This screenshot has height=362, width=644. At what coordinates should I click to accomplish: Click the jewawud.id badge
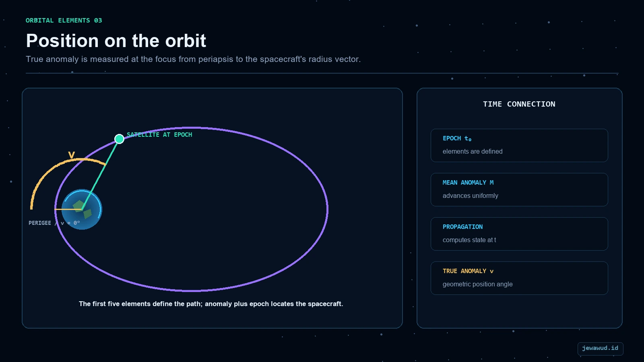coord(600,348)
